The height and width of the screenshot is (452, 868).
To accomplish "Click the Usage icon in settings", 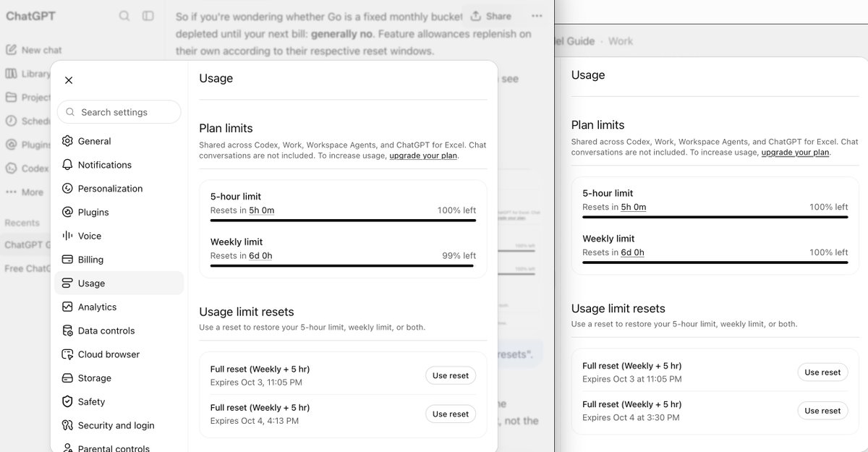I will point(67,283).
